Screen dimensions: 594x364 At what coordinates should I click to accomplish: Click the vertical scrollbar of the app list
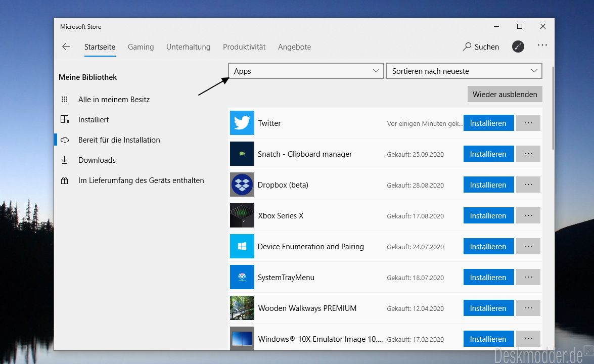click(553, 108)
